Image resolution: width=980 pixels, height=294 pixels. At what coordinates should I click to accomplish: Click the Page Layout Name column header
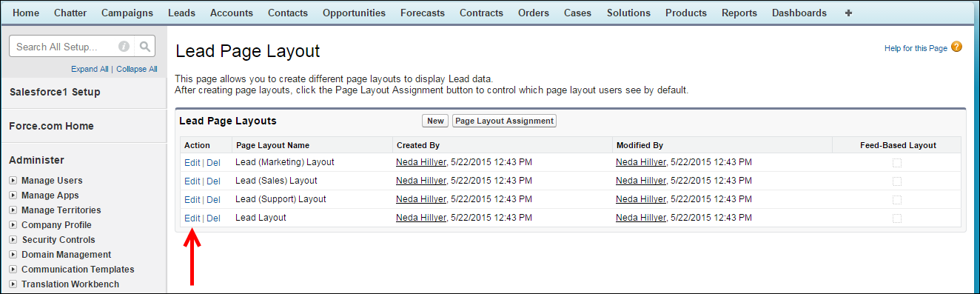[272, 145]
